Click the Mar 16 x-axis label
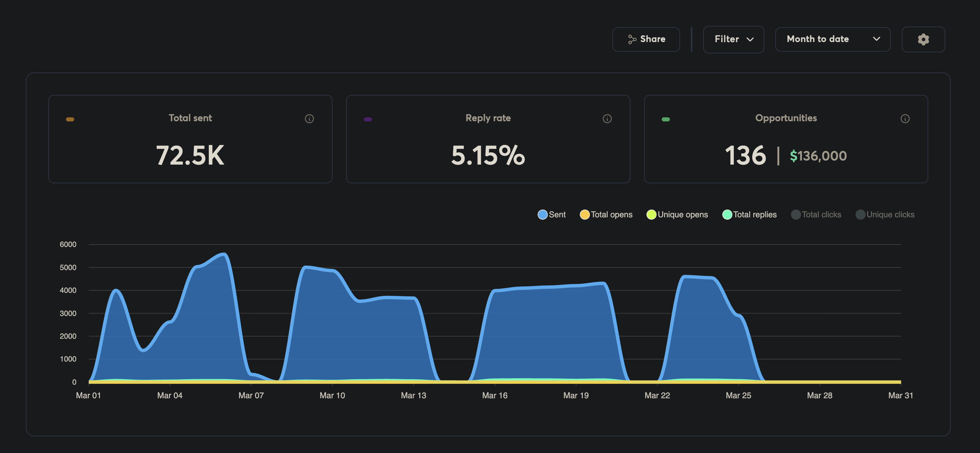The image size is (980, 453). pyautogui.click(x=494, y=395)
